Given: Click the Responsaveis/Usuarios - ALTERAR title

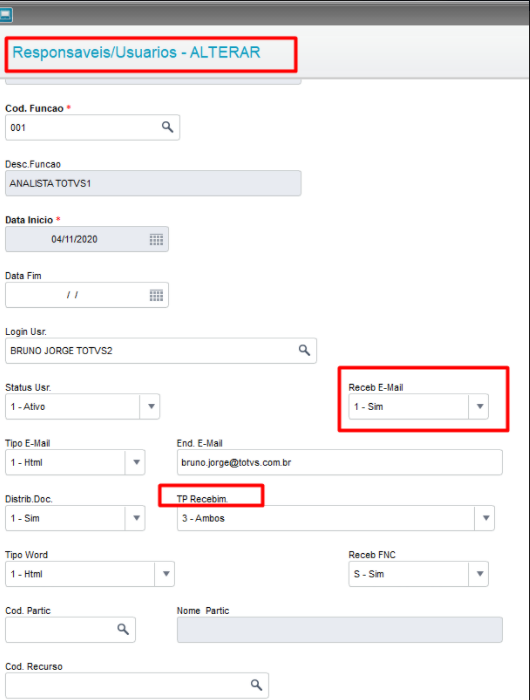Looking at the screenshot, I should click(x=136, y=52).
